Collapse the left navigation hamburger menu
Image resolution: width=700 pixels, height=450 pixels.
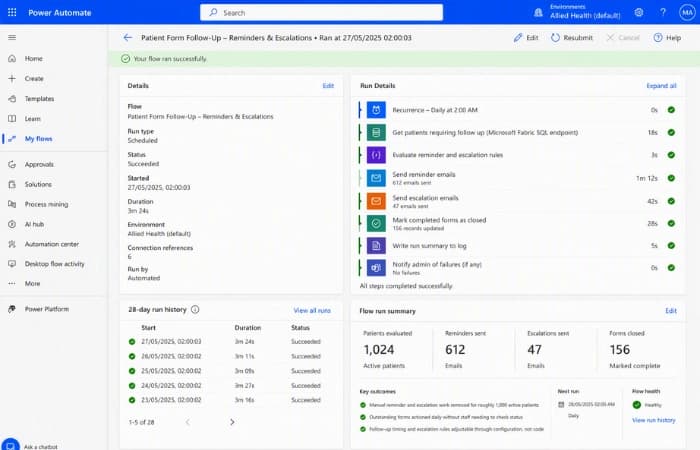pos(12,38)
